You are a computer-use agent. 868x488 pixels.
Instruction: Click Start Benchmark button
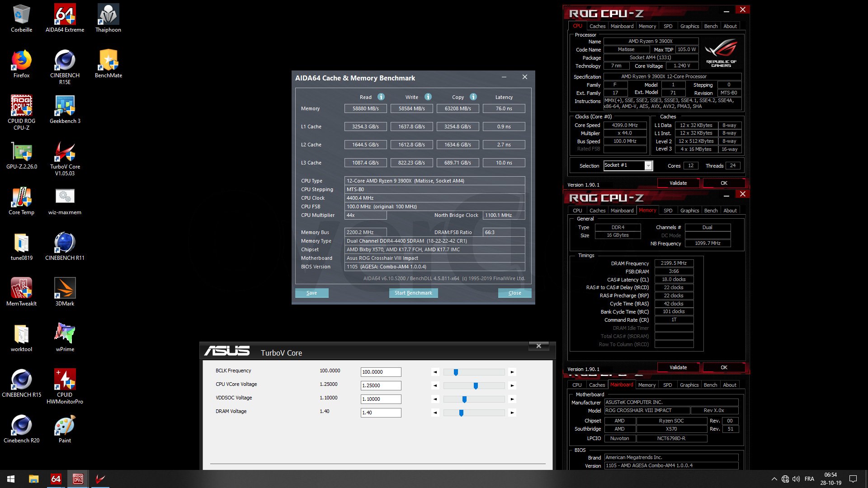[413, 293]
